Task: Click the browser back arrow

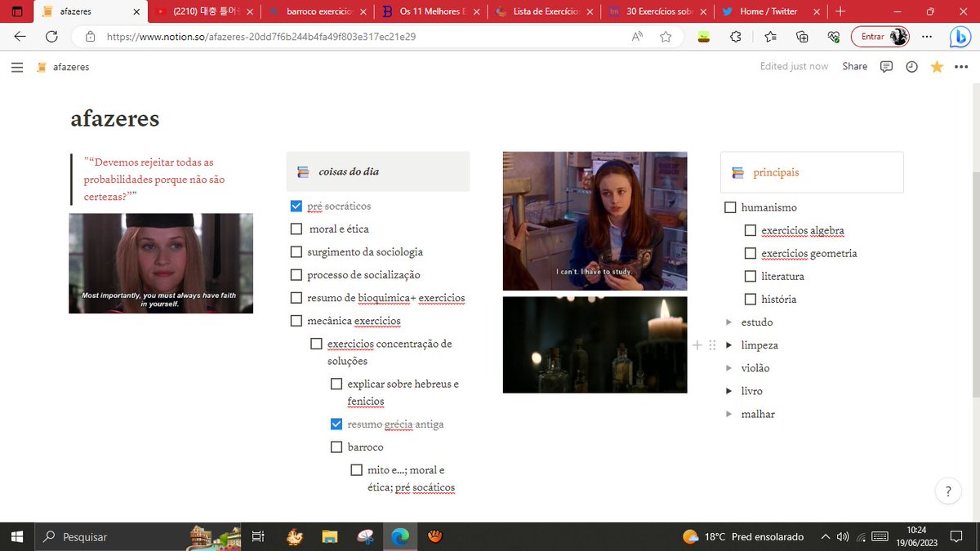Action: pos(20,37)
